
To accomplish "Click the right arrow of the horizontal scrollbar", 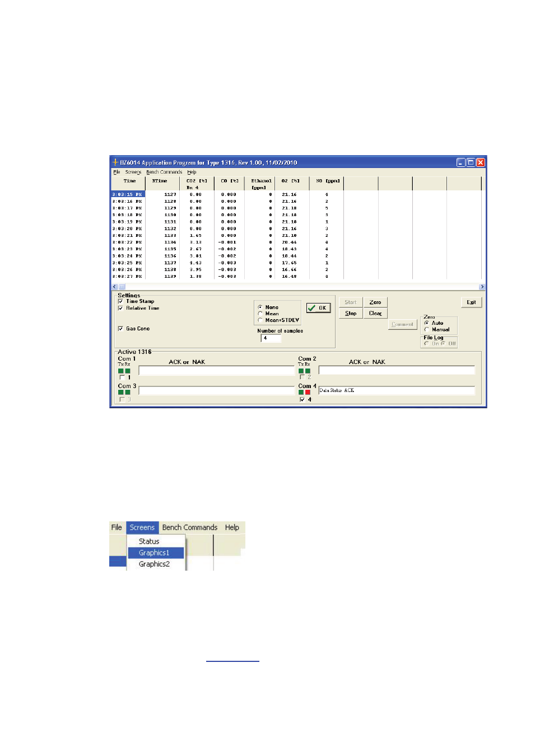I will [482, 287].
